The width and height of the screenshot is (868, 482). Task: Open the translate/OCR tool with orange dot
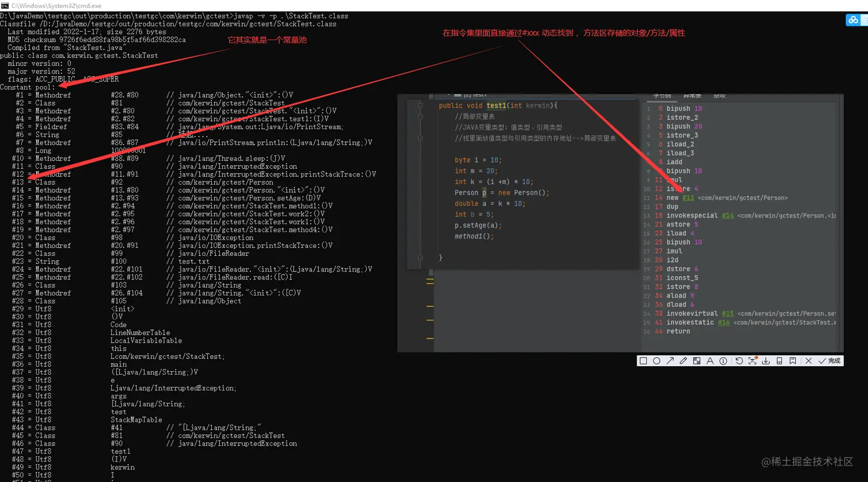(752, 361)
